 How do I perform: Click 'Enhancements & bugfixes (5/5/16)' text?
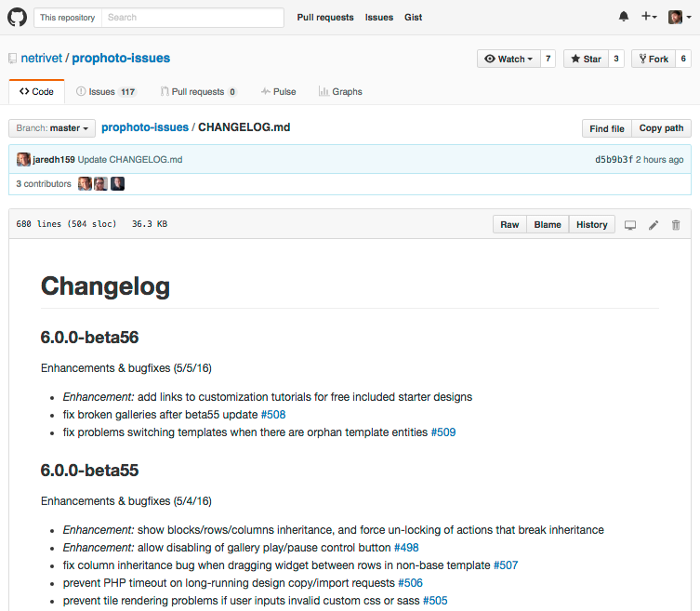pyautogui.click(x=126, y=368)
